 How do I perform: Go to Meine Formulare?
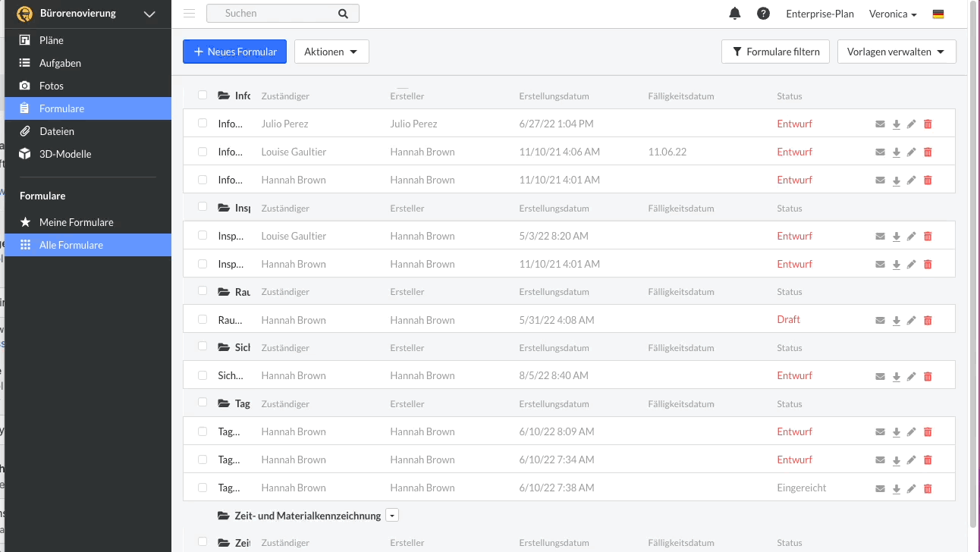[76, 222]
